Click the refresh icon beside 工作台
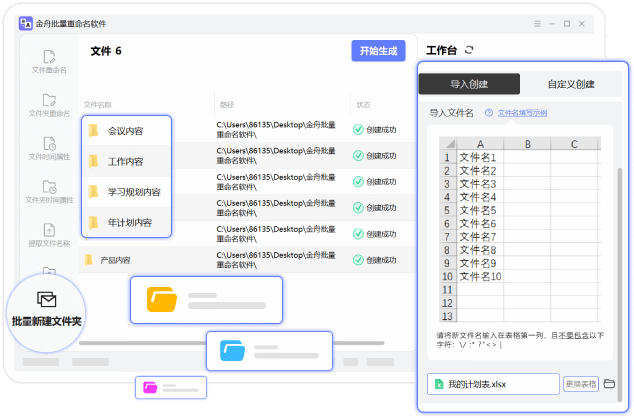The image size is (634, 418). 470,50
